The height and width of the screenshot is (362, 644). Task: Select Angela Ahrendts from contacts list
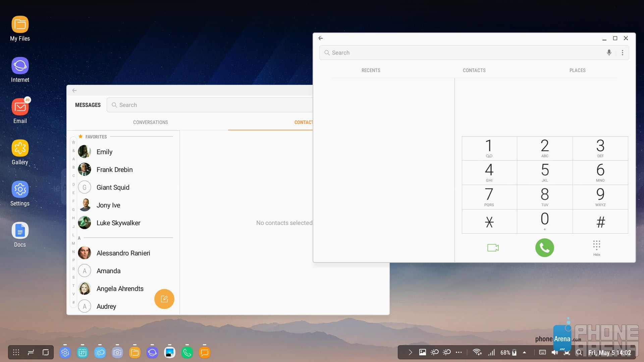pos(119,288)
